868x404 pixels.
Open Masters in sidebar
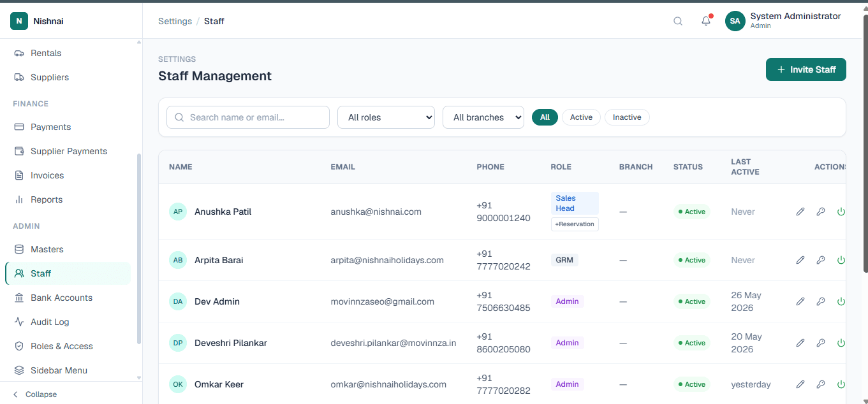coord(68,249)
